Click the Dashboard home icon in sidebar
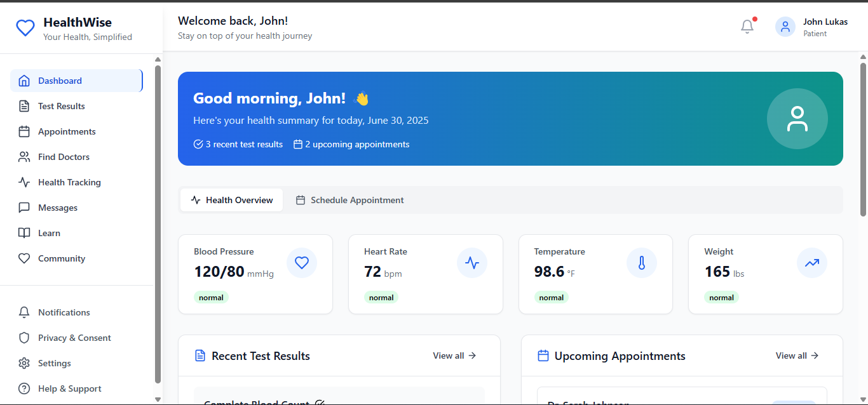 click(24, 81)
